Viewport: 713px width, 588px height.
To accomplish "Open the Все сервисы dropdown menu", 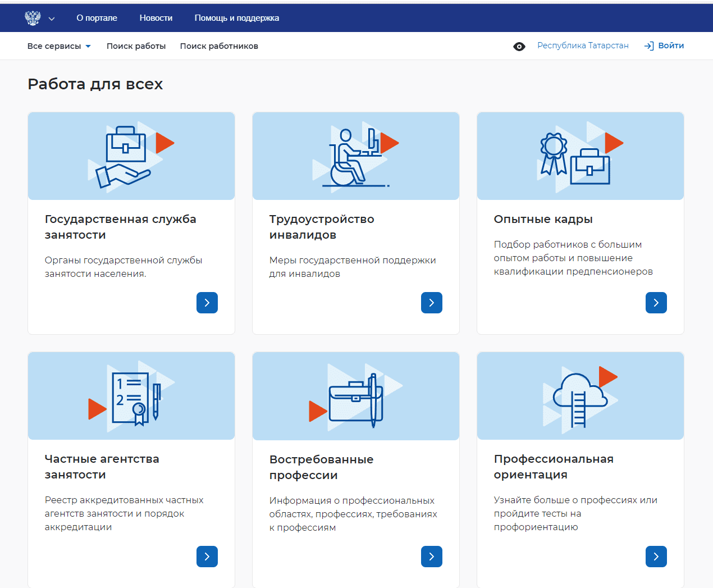I will point(59,46).
